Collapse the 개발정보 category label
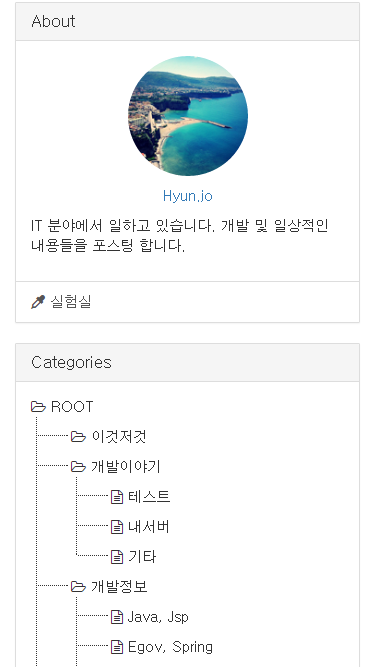375x667 pixels. (x=119, y=587)
